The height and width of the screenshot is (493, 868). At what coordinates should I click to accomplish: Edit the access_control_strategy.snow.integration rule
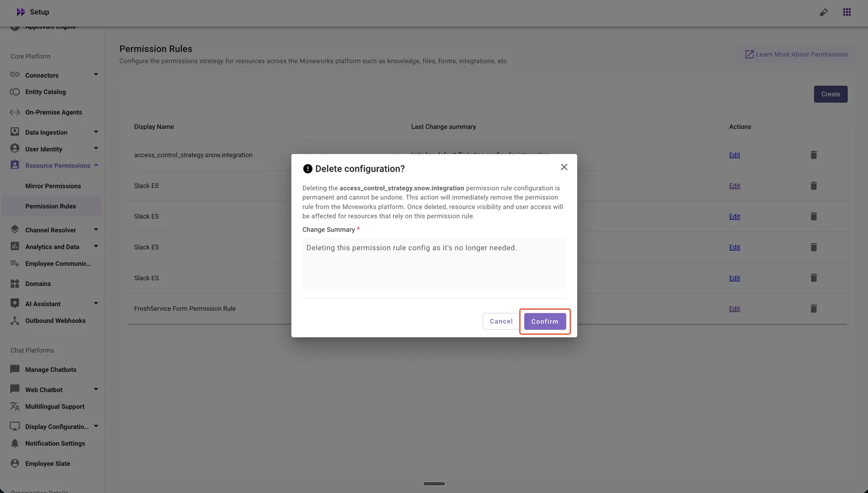[x=734, y=155]
